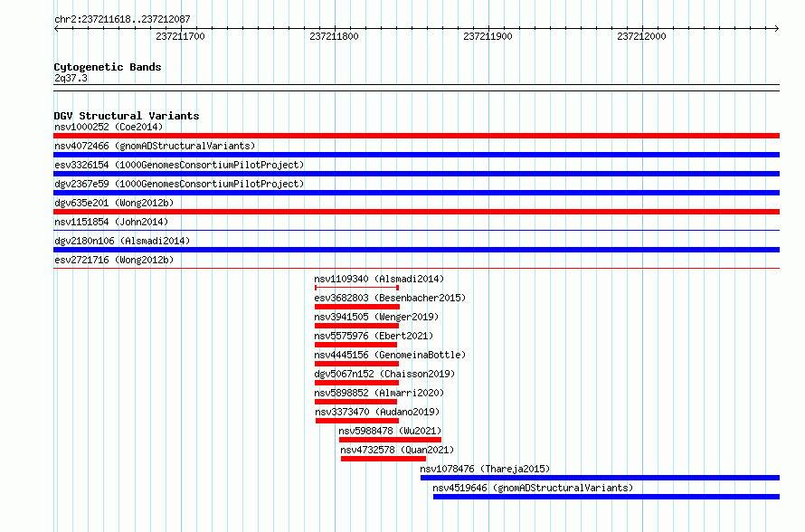Select the red bar under dgv635e201
This screenshot has width=805, height=532.
point(416,212)
